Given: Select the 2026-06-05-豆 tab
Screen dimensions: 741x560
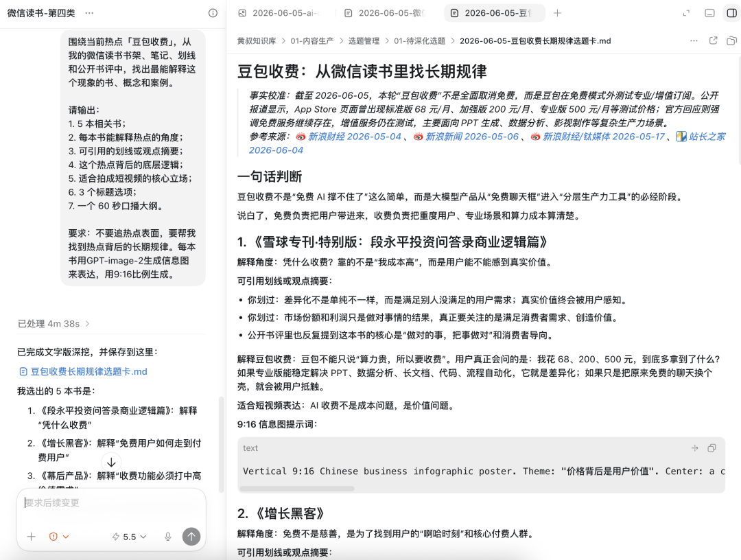Looking at the screenshot, I should click(x=495, y=13).
